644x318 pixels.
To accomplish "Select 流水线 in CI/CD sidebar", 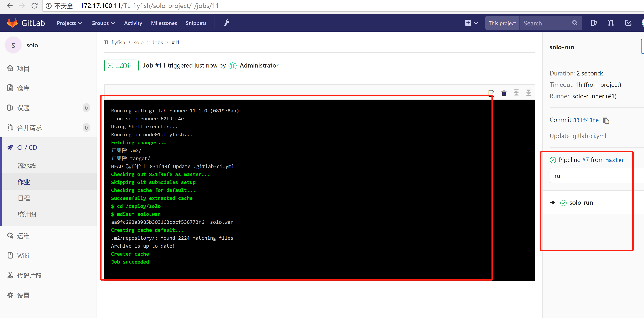I will pos(27,165).
